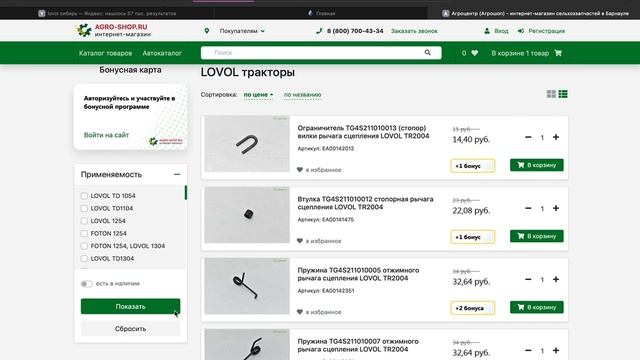Viewport: 640px width, 360px height.
Task: Check the LOVOL TD1104 checkbox
Action: point(84,209)
